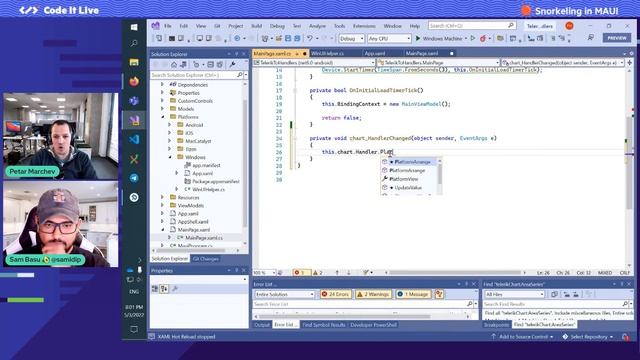The width and height of the screenshot is (640, 360).
Task: Click the Save All icon in toolbar
Action: click(x=297, y=38)
